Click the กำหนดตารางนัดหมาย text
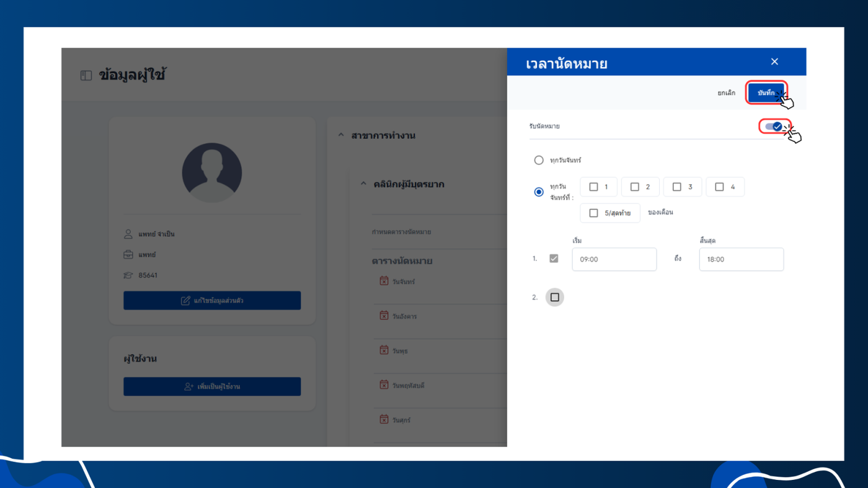 coord(401,232)
